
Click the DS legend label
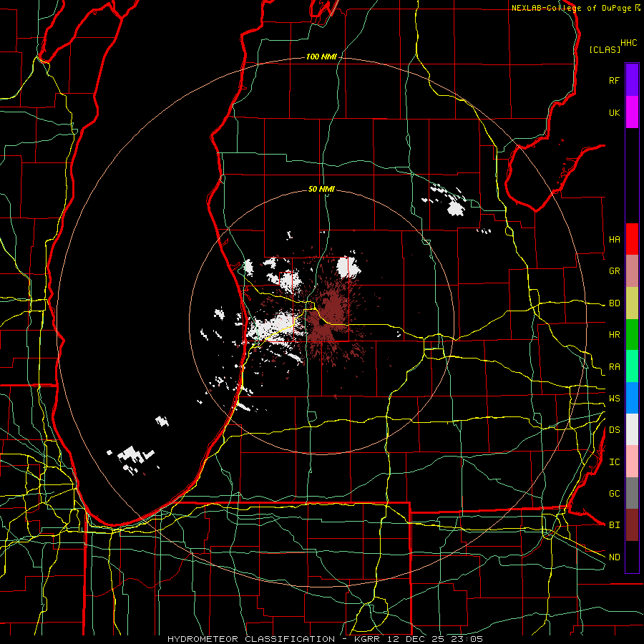pyautogui.click(x=614, y=430)
